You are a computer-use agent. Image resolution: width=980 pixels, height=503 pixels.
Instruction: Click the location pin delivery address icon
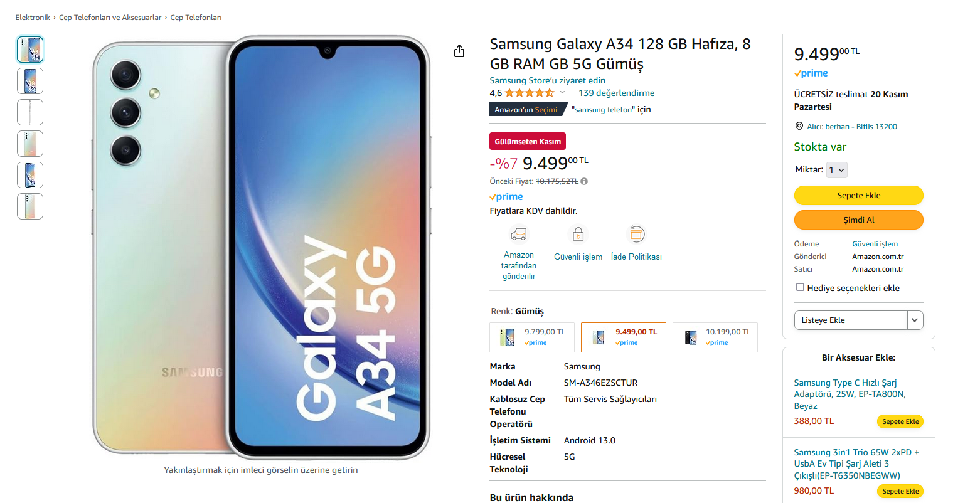pos(799,126)
